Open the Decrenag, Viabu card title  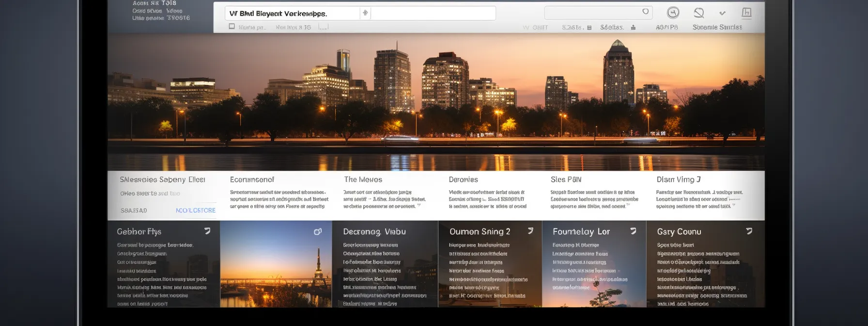coord(374,232)
